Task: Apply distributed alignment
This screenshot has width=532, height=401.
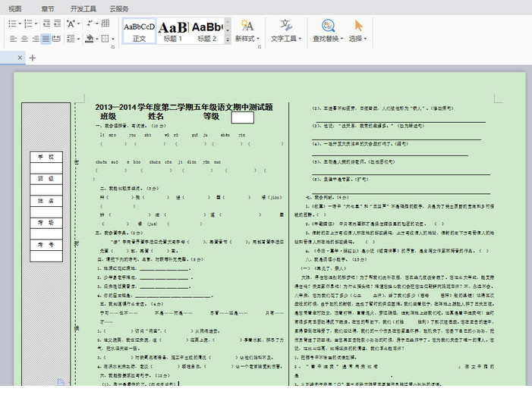Action: (x=56, y=39)
